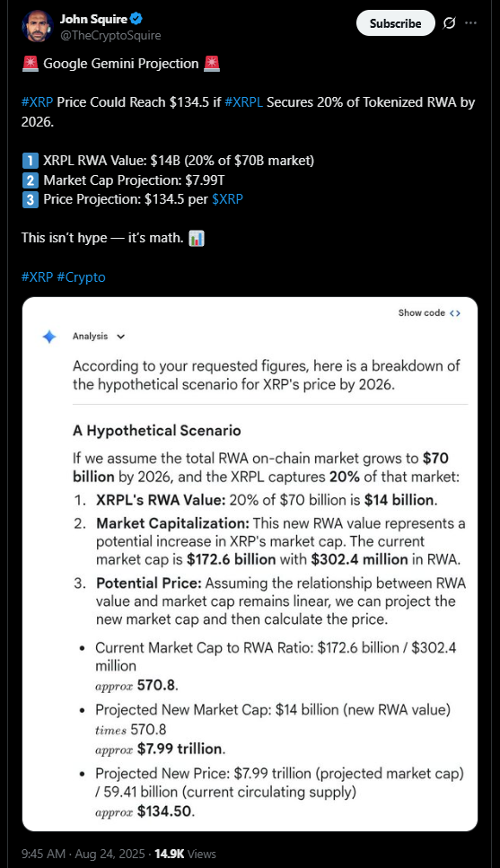Expand the Analysis chevron dropdown

[x=121, y=337]
